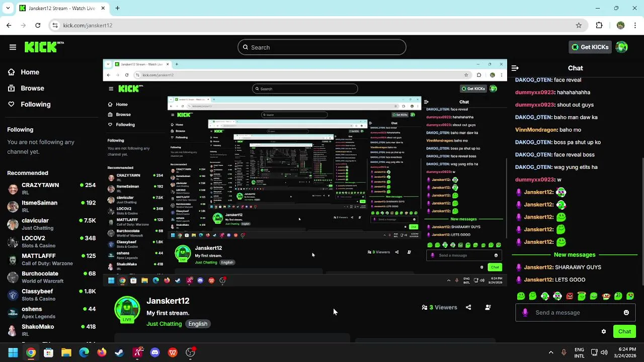Open oshens recommended channel
Viewport: 644px width, 362px height.
51,313
